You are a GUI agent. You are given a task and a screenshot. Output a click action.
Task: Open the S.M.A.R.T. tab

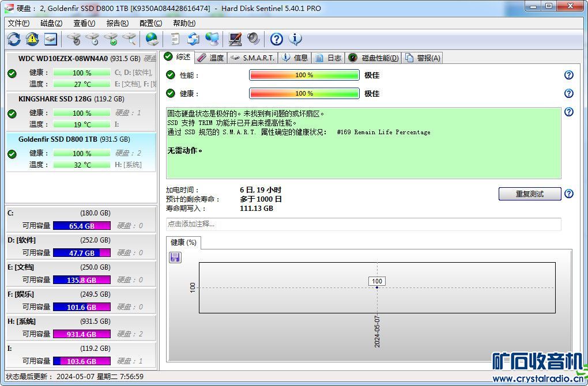tap(252, 58)
